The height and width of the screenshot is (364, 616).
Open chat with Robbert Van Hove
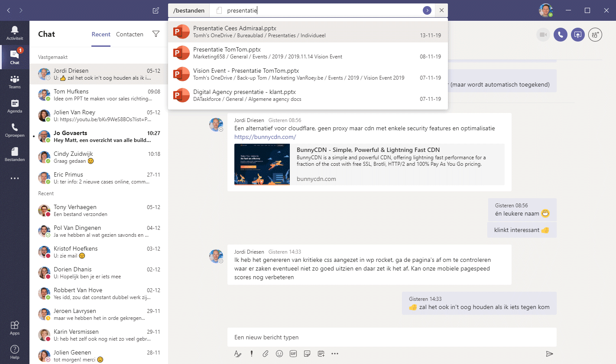pyautogui.click(x=99, y=293)
